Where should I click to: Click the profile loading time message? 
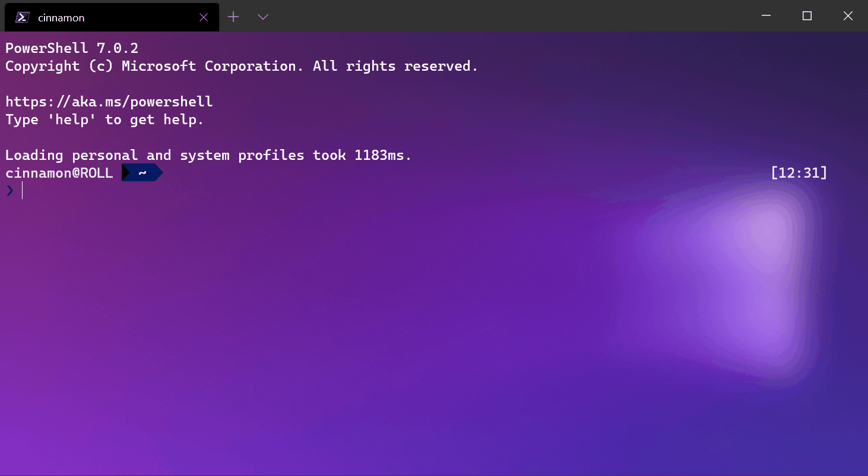[x=208, y=155]
